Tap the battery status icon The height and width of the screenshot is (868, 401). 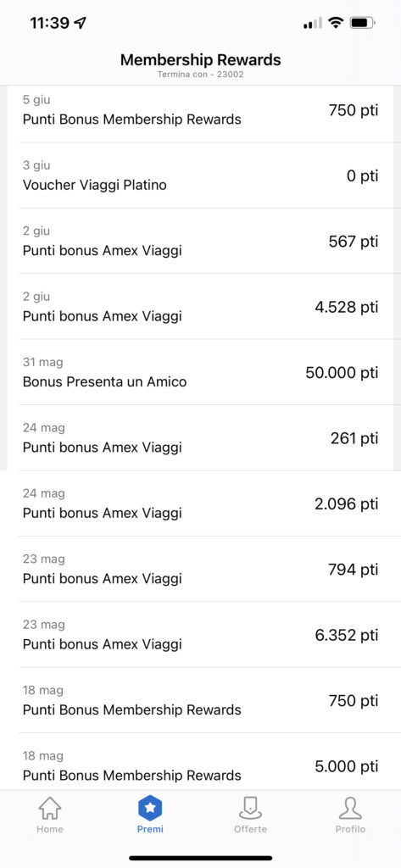pyautogui.click(x=364, y=23)
